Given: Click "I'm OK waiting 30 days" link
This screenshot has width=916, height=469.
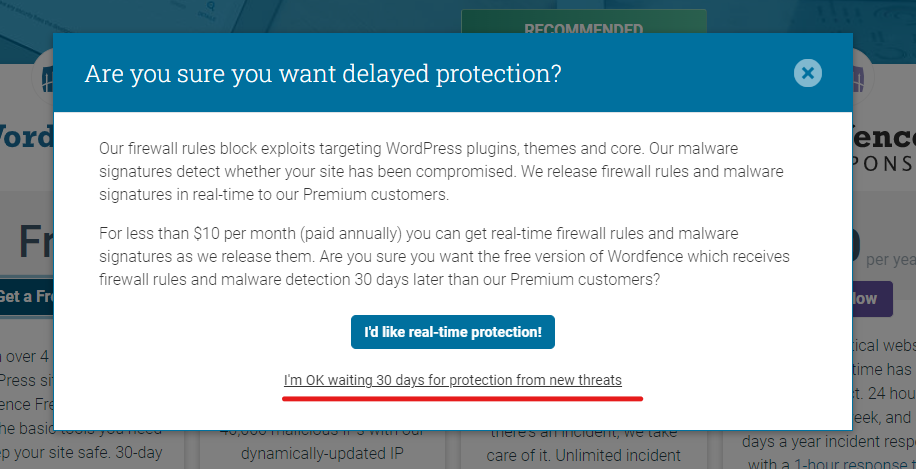Looking at the screenshot, I should point(453,380).
